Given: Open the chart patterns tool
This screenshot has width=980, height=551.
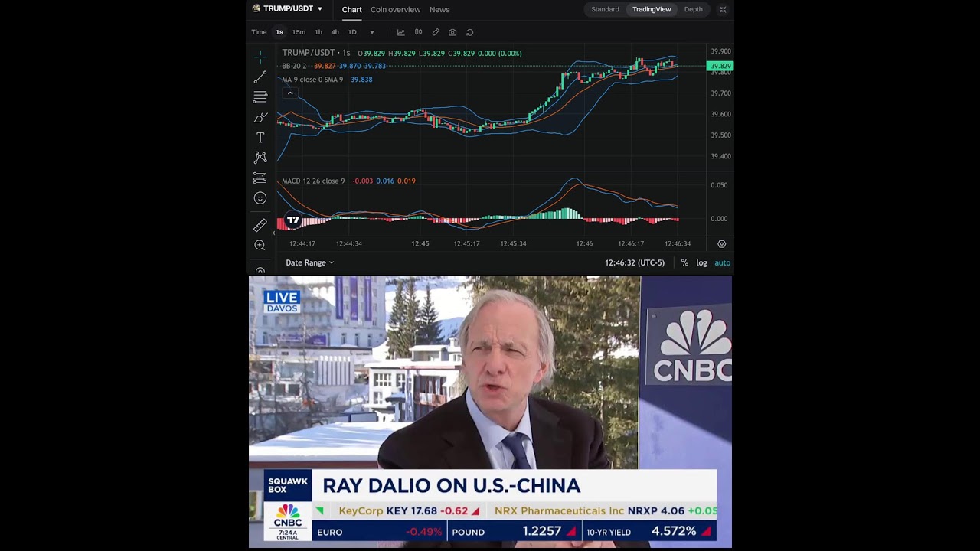Looking at the screenshot, I should 260,158.
